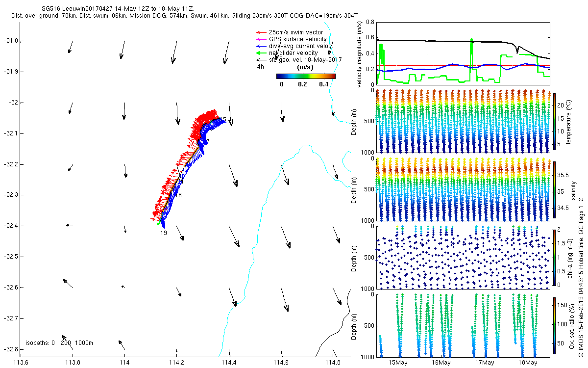
Task: Click waypoint label 19 on glider track
Action: pyautogui.click(x=163, y=233)
